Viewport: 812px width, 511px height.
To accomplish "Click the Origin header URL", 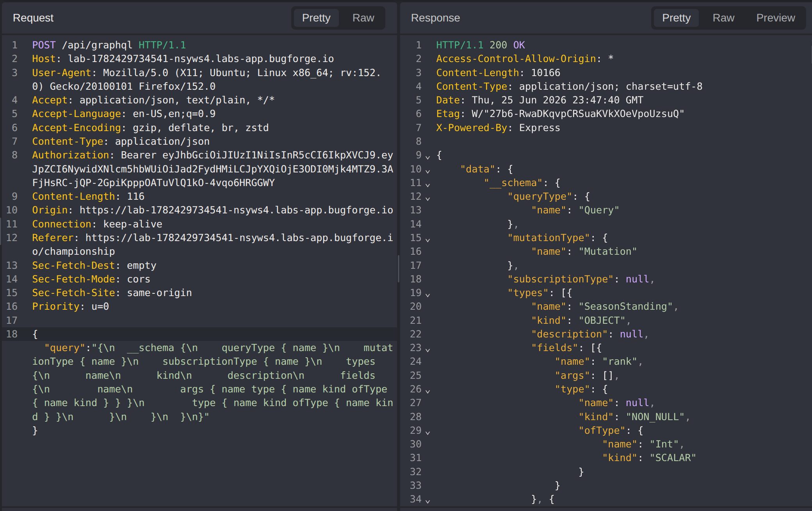I will [x=236, y=210].
